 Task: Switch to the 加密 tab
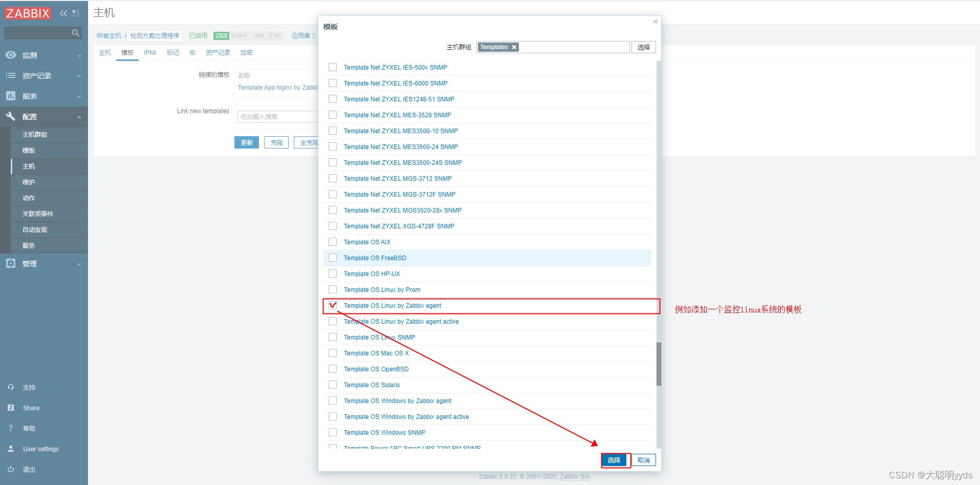coord(247,53)
